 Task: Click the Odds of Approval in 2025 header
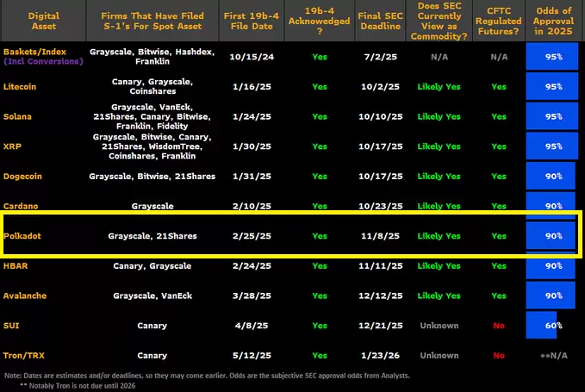pyautogui.click(x=553, y=21)
